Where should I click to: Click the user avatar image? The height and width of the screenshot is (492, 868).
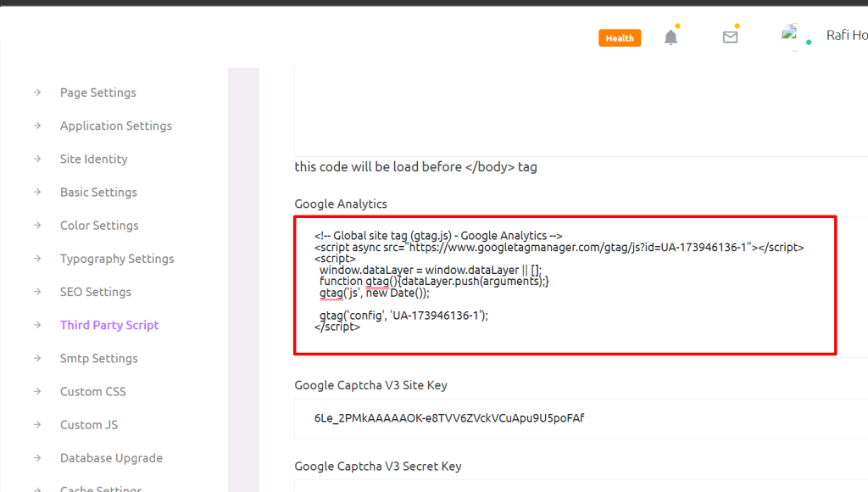click(x=789, y=34)
